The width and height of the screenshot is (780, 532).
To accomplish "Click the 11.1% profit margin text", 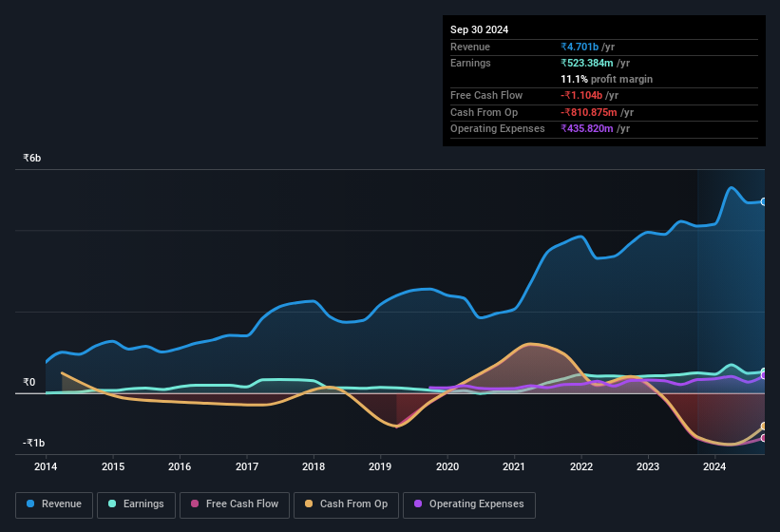I will coord(606,79).
